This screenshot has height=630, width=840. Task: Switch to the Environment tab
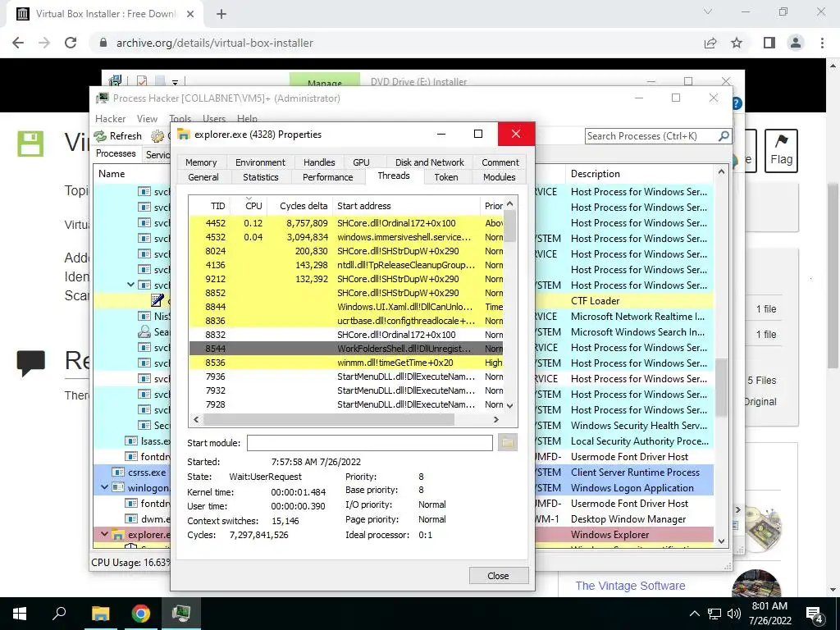pyautogui.click(x=260, y=162)
